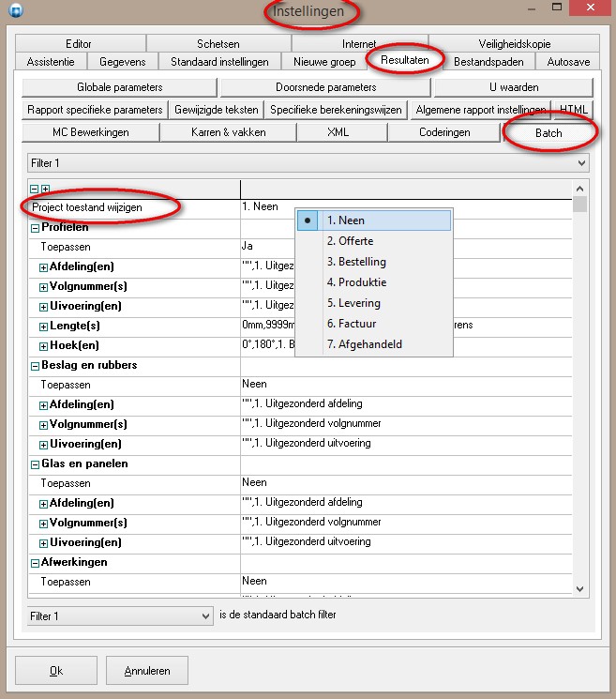Choose 6. Factuur from the popup
The height and width of the screenshot is (699, 616).
click(x=374, y=324)
